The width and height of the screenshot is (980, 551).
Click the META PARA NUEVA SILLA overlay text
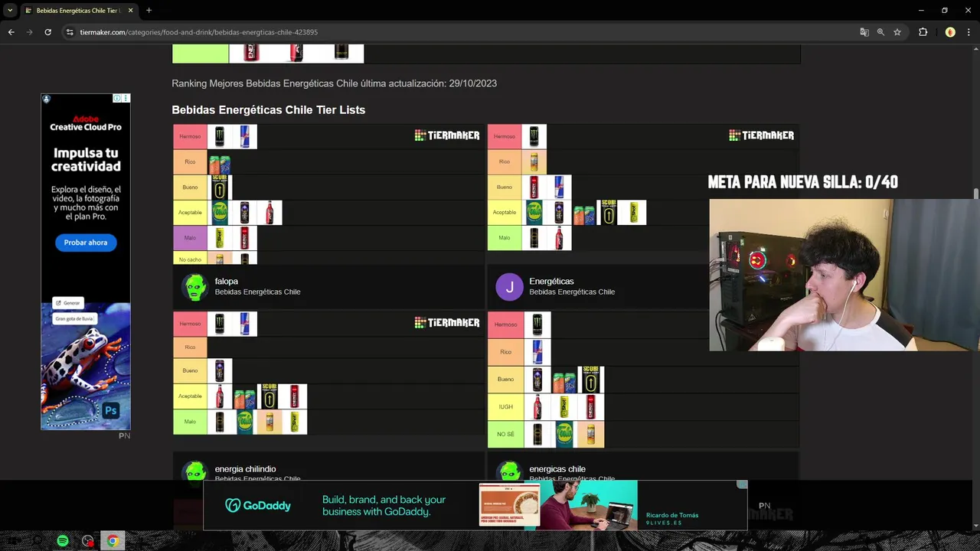[x=803, y=182]
